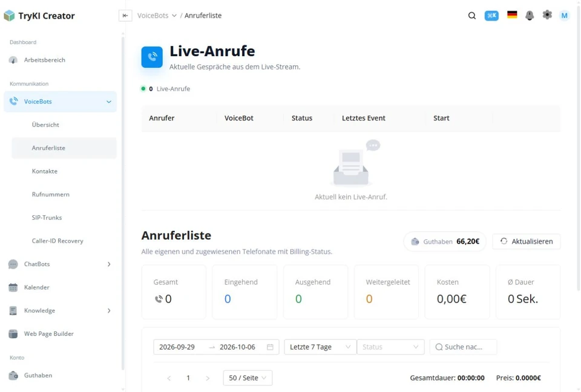Screen dimensions: 581x392
Task: Collapse the sidebar with the arrow button
Action: (125, 16)
